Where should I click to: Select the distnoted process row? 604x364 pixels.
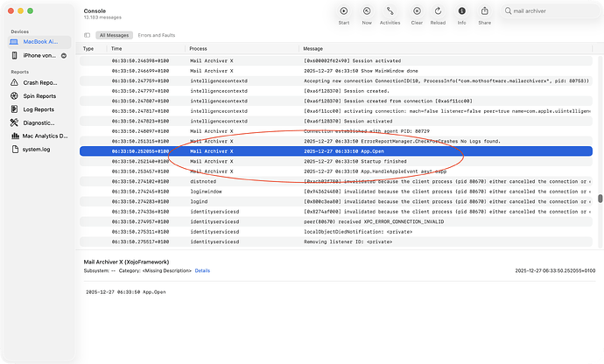tap(336, 181)
